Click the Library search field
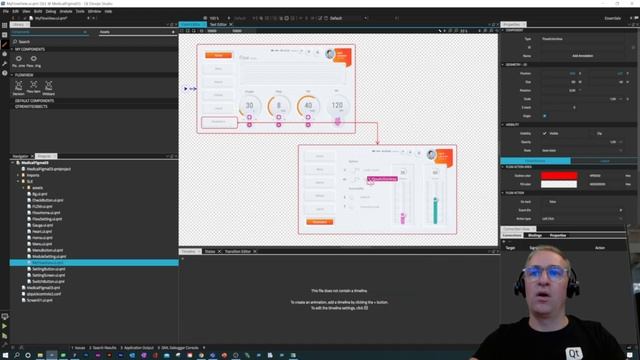The image size is (640, 360). [93, 42]
